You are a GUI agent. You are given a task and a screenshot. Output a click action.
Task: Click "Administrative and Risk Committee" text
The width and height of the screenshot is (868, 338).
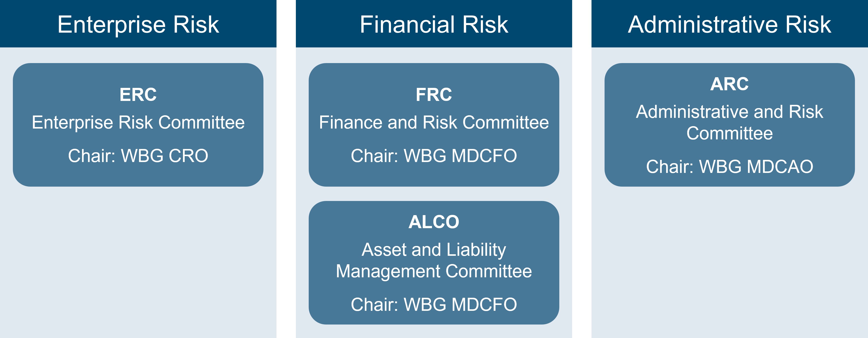pos(729,122)
